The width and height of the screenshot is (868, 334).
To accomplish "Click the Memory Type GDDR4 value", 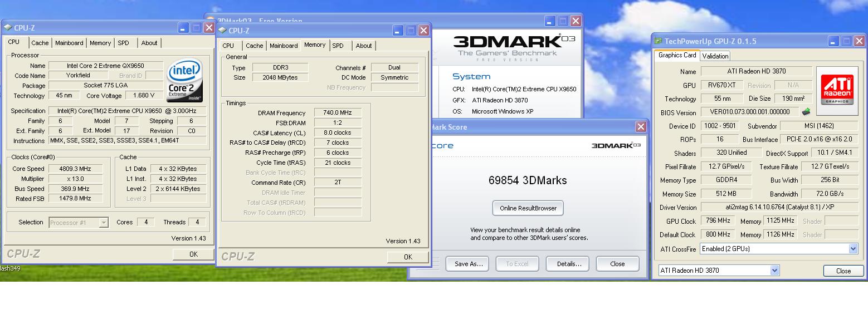I will coord(726,180).
